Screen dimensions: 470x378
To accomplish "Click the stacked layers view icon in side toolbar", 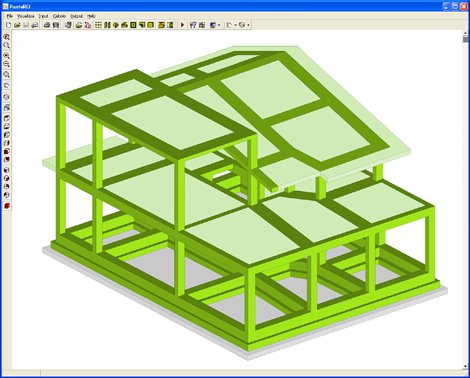I will (6, 107).
